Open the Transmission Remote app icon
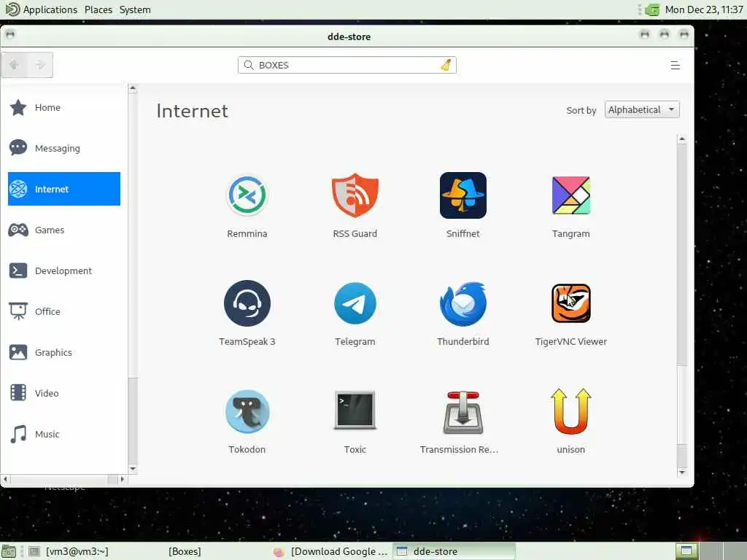The image size is (747, 560). pyautogui.click(x=463, y=413)
